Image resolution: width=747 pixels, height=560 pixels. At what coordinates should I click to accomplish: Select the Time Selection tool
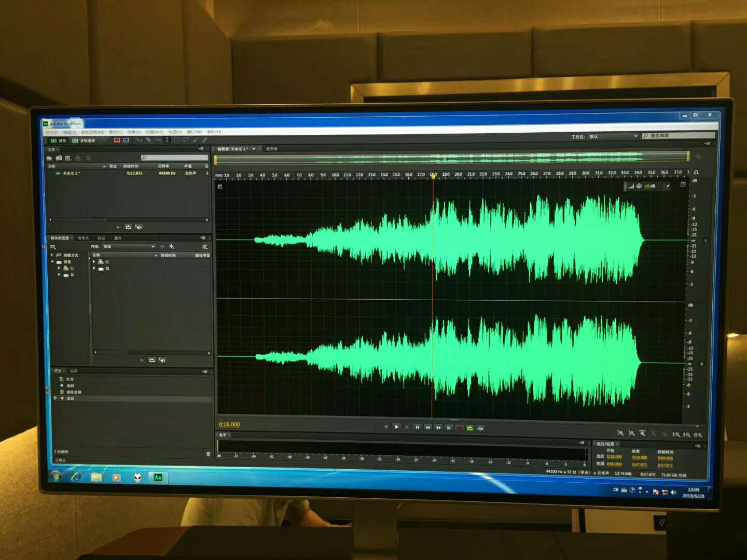point(167,140)
